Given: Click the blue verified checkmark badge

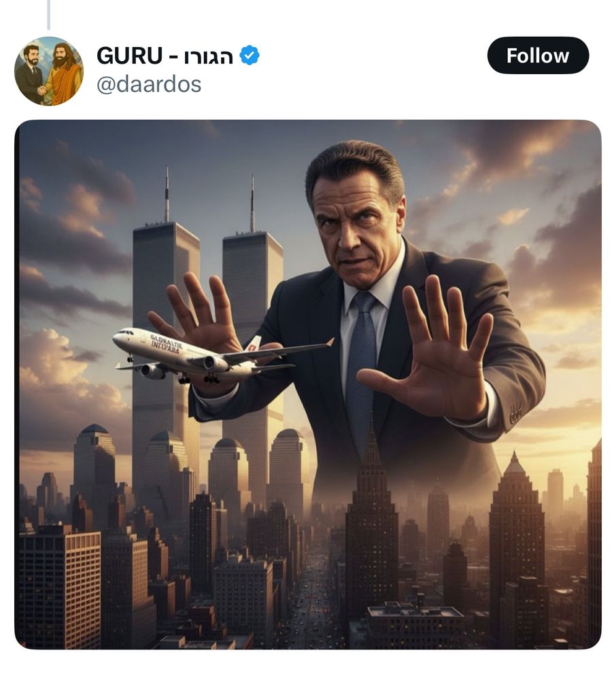Looking at the screenshot, I should 250,56.
